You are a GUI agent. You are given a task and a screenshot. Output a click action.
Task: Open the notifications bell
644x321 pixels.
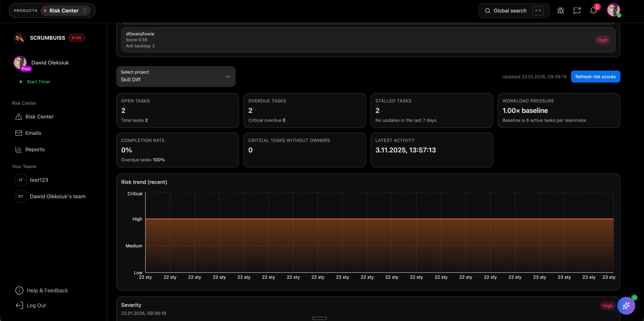tap(593, 10)
